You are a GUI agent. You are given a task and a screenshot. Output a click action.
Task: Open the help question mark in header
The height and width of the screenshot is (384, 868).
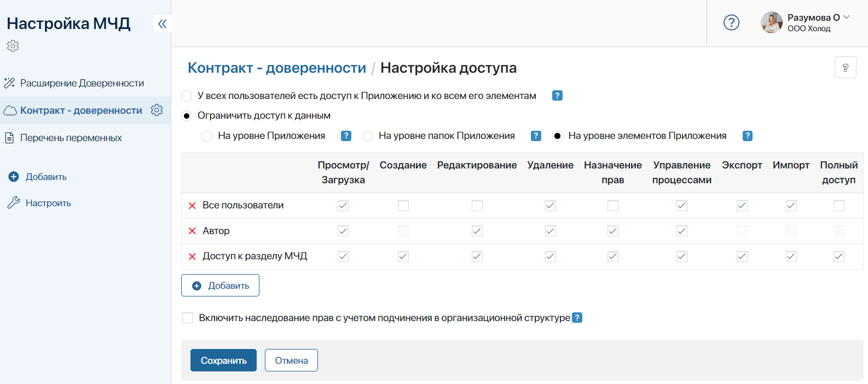[731, 22]
